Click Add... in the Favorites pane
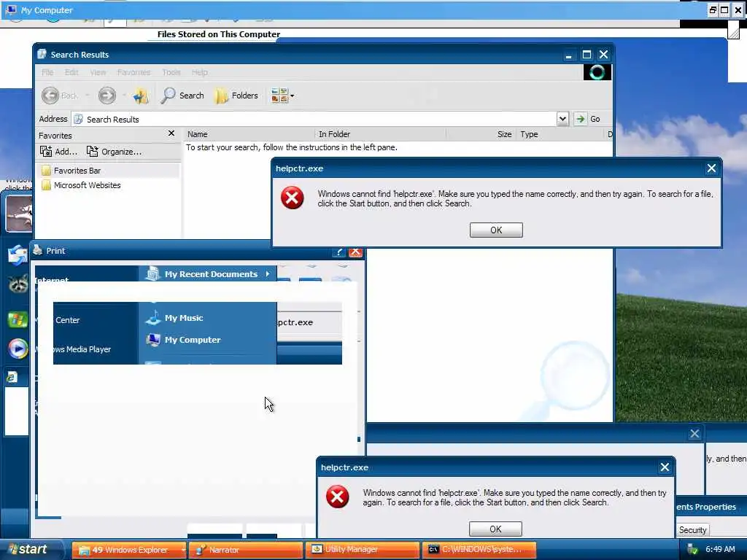The image size is (747, 560). 58,152
